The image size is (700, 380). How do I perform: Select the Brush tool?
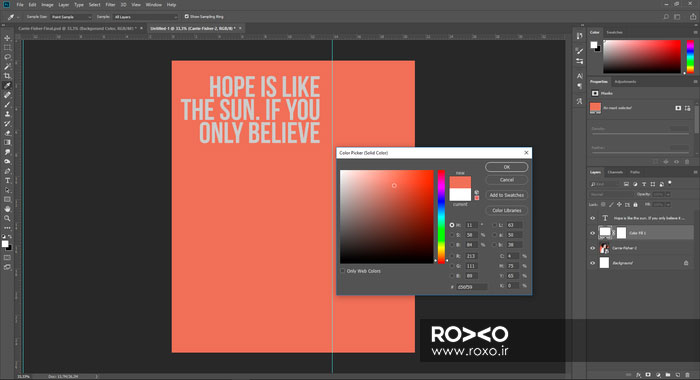coord(7,104)
